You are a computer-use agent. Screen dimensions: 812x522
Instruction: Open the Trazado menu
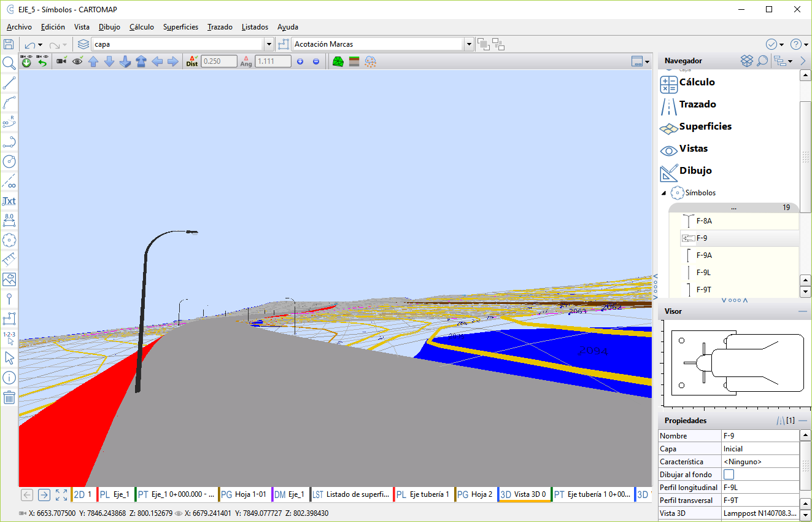(x=220, y=27)
